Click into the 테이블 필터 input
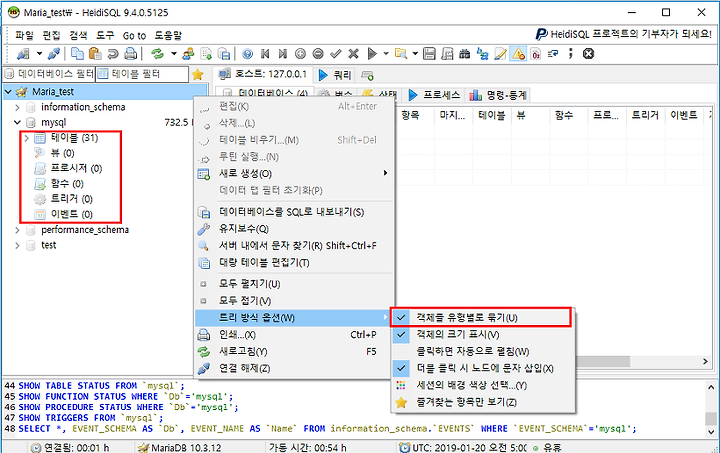The height and width of the screenshot is (453, 720). [142, 74]
